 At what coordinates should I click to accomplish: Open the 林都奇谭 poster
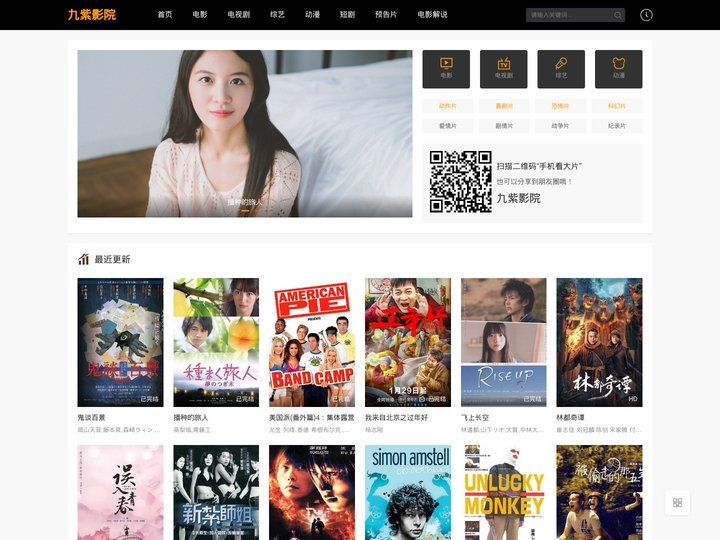pos(599,342)
